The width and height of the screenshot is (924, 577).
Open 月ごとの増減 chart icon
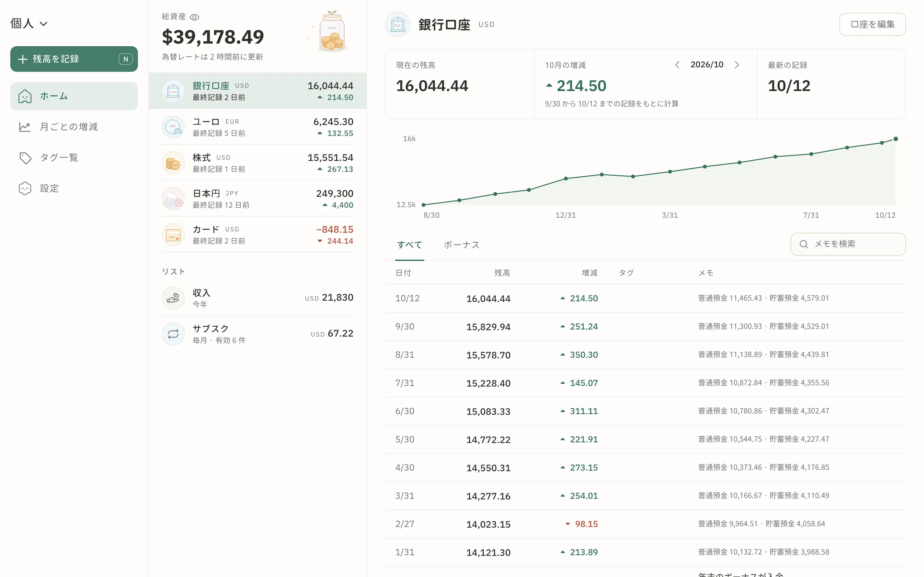coord(25,127)
